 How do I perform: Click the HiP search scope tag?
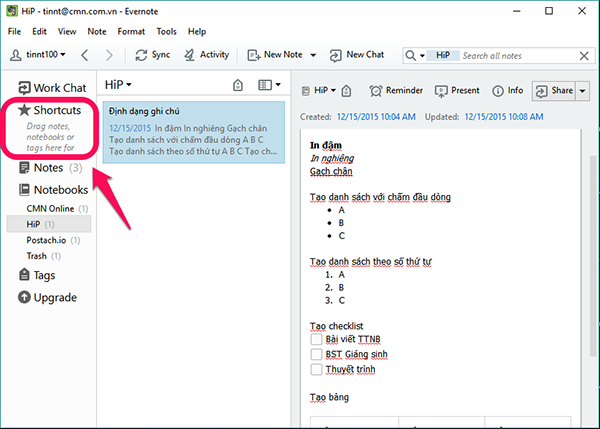click(443, 55)
